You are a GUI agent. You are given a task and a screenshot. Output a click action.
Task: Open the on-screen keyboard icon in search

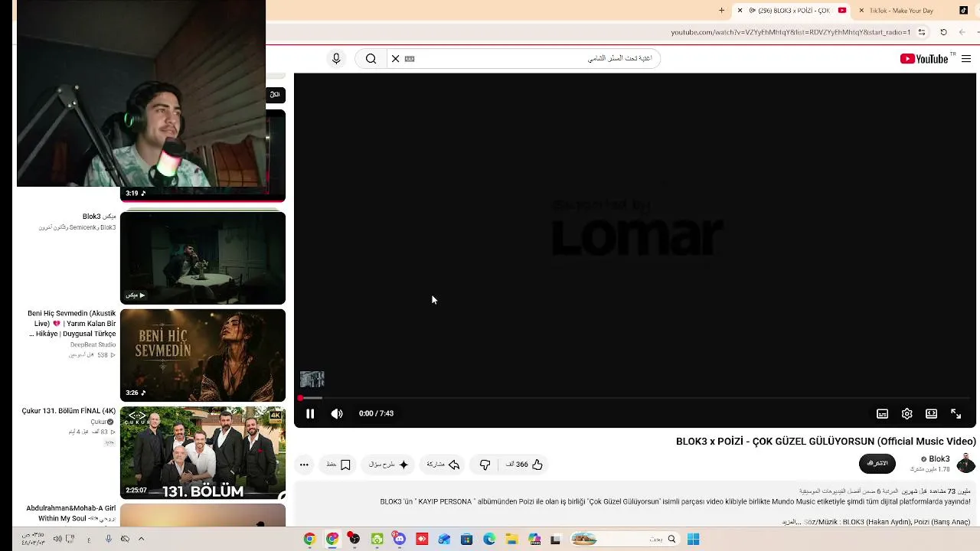[410, 59]
